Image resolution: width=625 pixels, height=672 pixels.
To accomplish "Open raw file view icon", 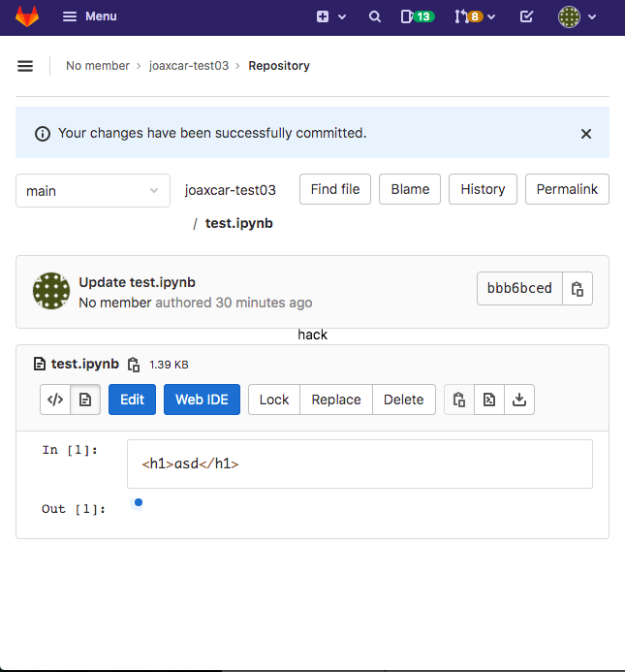I will click(489, 400).
